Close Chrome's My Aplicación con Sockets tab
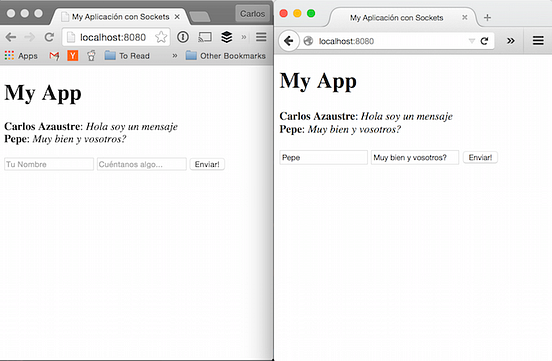This screenshot has width=552, height=361. tap(177, 17)
